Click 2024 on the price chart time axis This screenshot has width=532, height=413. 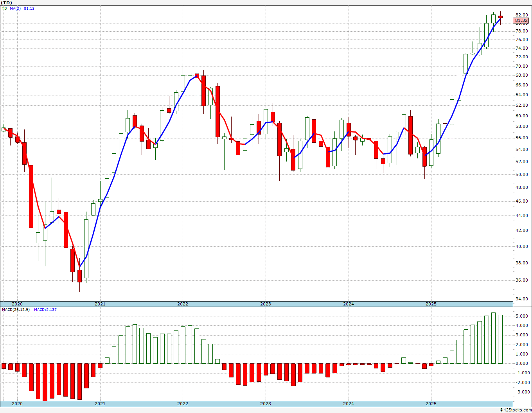tap(349, 304)
